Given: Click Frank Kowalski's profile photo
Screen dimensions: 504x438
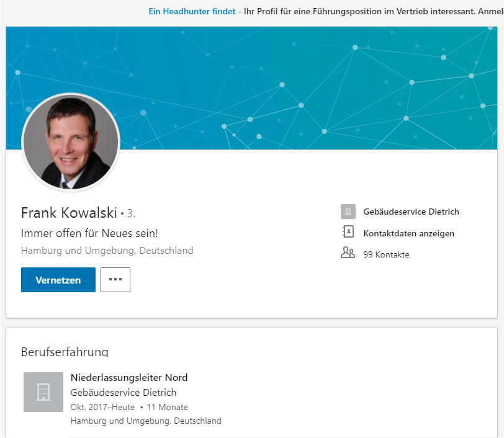Looking at the screenshot, I should pyautogui.click(x=71, y=142).
